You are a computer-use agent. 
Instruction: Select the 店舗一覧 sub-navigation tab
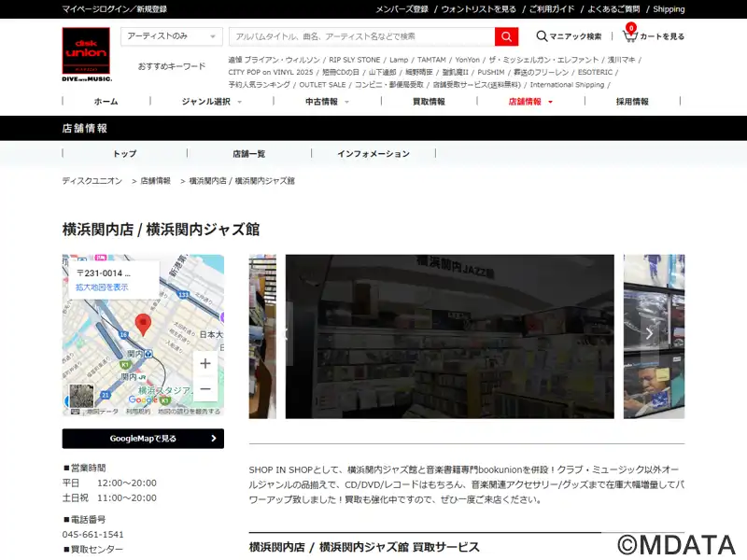[248, 153]
